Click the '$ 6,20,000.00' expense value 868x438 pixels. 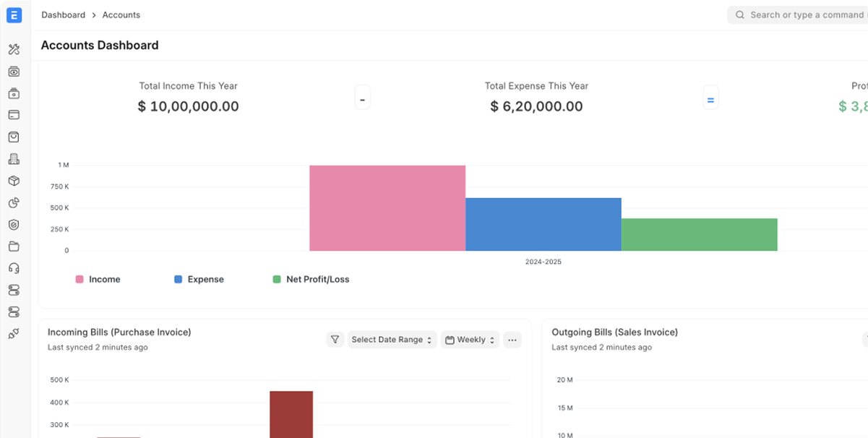click(536, 106)
